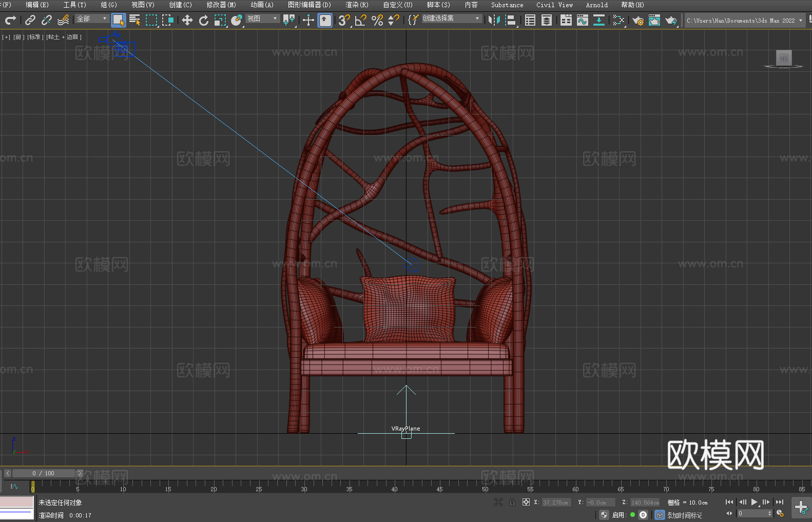The width and height of the screenshot is (812, 522).
Task: Step time slider left arrow
Action: [8, 473]
